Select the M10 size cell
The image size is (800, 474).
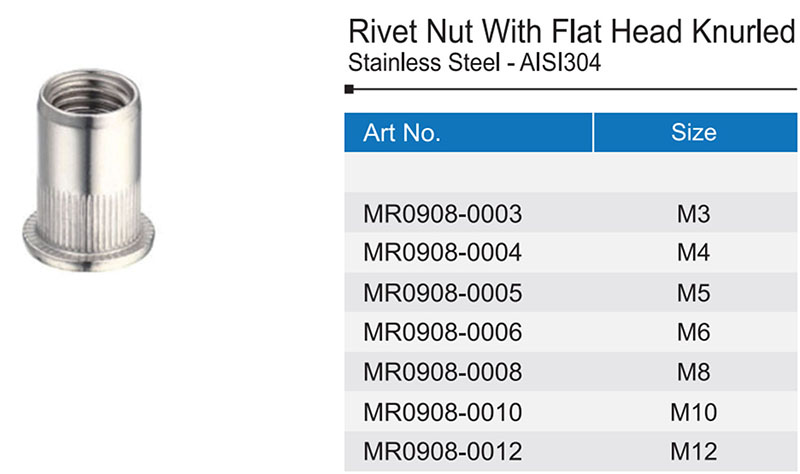pyautogui.click(x=693, y=412)
